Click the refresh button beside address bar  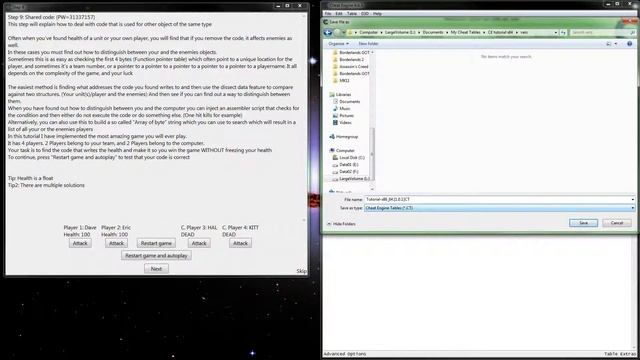click(x=563, y=32)
